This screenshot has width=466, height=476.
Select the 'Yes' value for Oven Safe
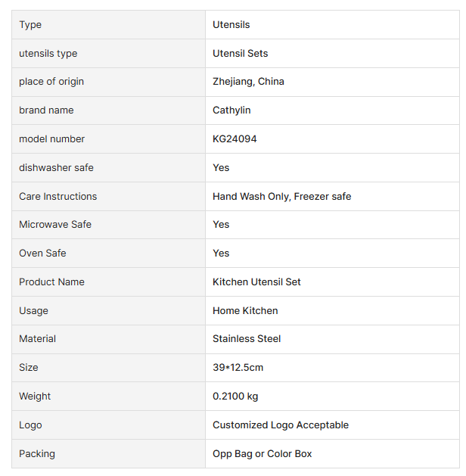click(x=221, y=254)
